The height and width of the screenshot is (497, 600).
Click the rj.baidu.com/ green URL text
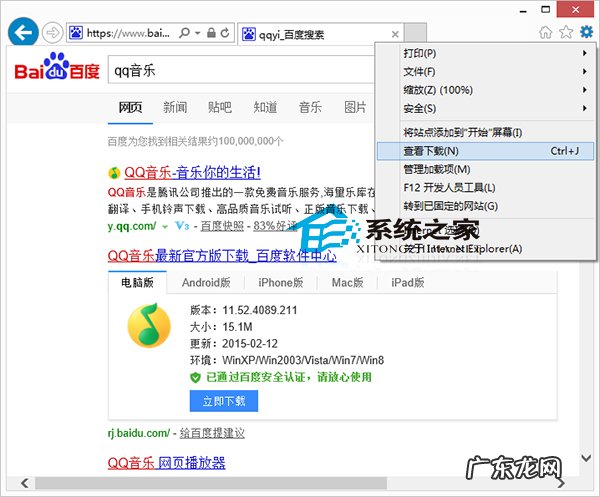(139, 433)
